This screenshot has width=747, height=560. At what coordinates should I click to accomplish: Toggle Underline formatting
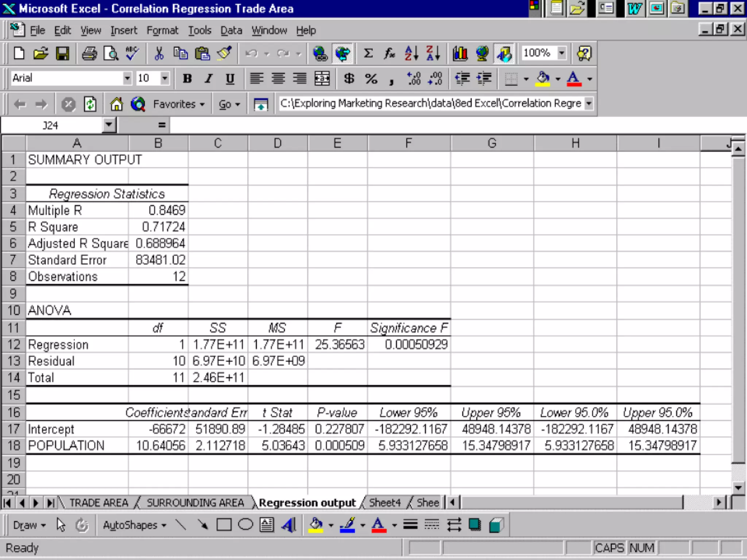230,78
